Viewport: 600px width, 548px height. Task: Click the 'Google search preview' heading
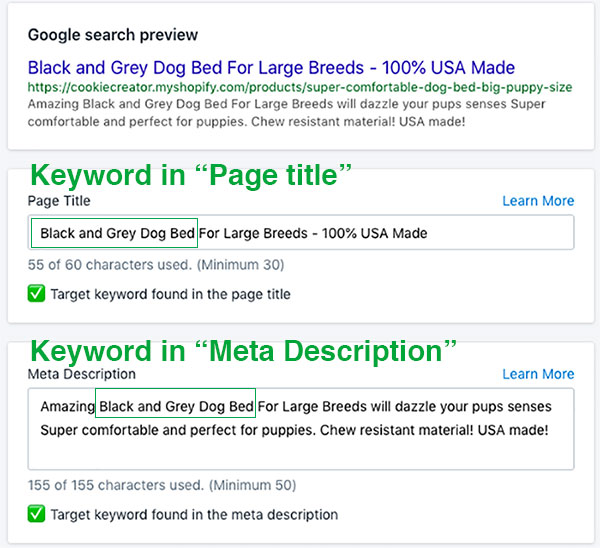[x=113, y=35]
